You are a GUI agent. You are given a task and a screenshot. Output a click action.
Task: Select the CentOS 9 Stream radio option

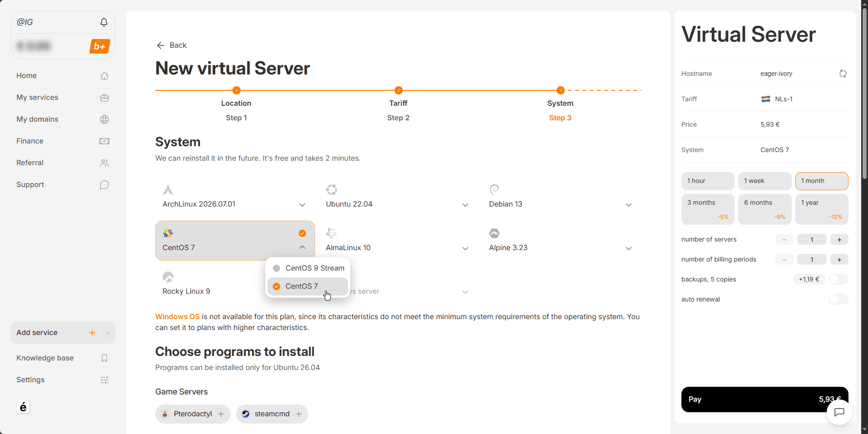click(x=276, y=268)
